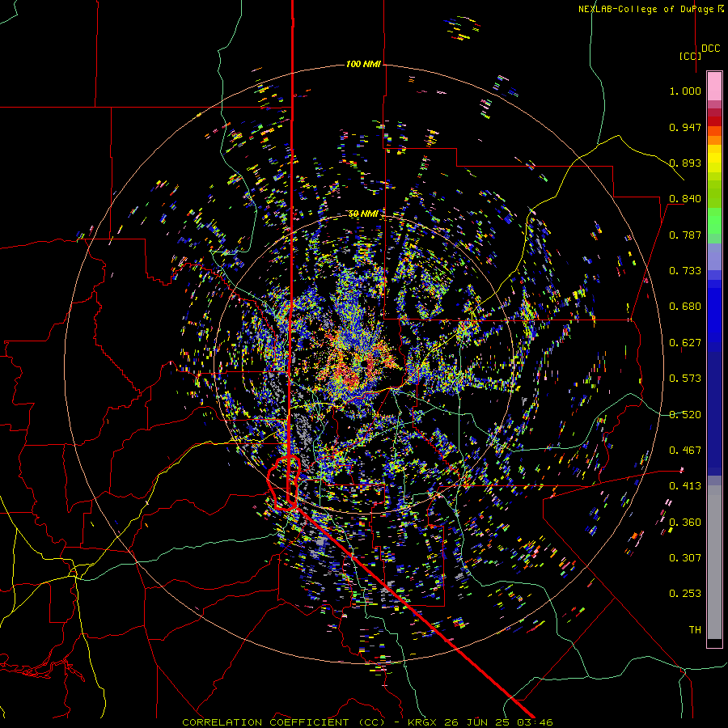Click the 50 NMI range ring label
Viewport: 728px width, 728px height.
[x=363, y=214]
